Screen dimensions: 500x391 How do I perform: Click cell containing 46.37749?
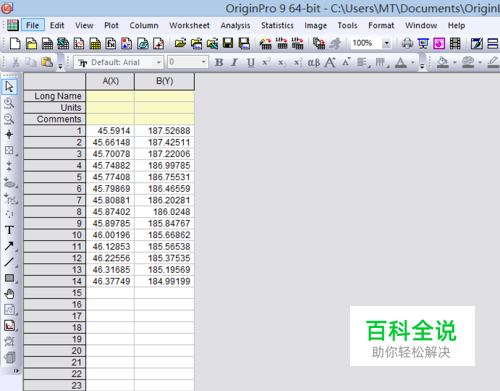click(x=110, y=281)
